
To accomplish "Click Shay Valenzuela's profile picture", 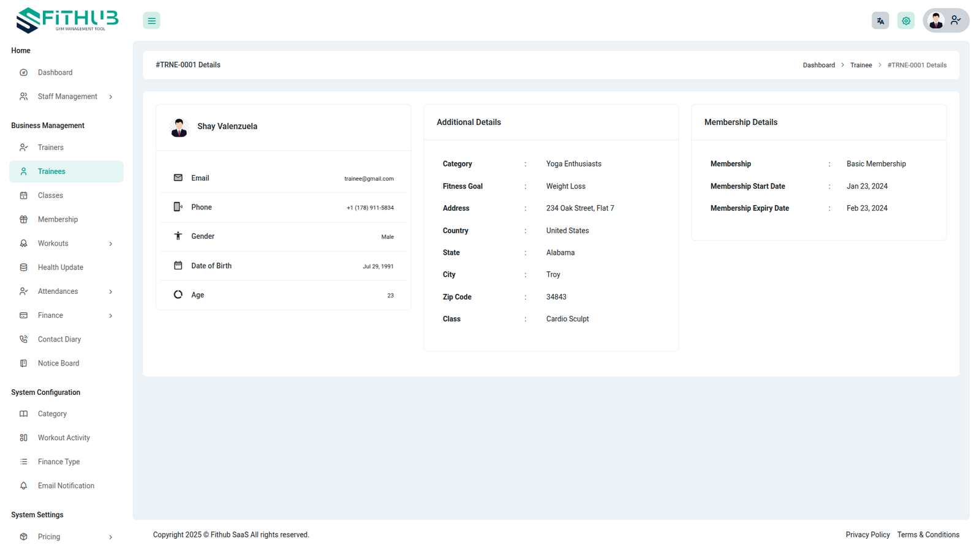I will tap(179, 127).
